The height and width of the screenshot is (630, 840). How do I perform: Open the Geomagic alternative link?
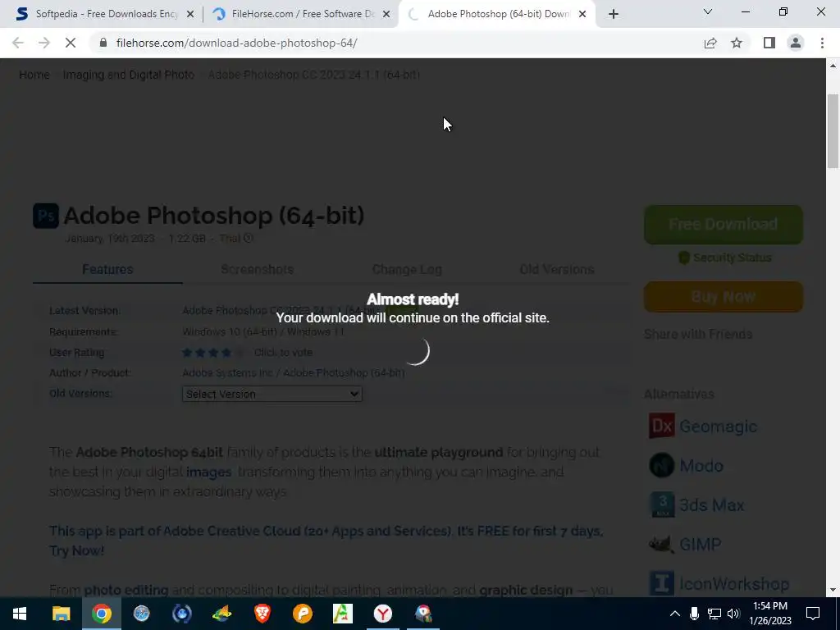click(x=718, y=427)
